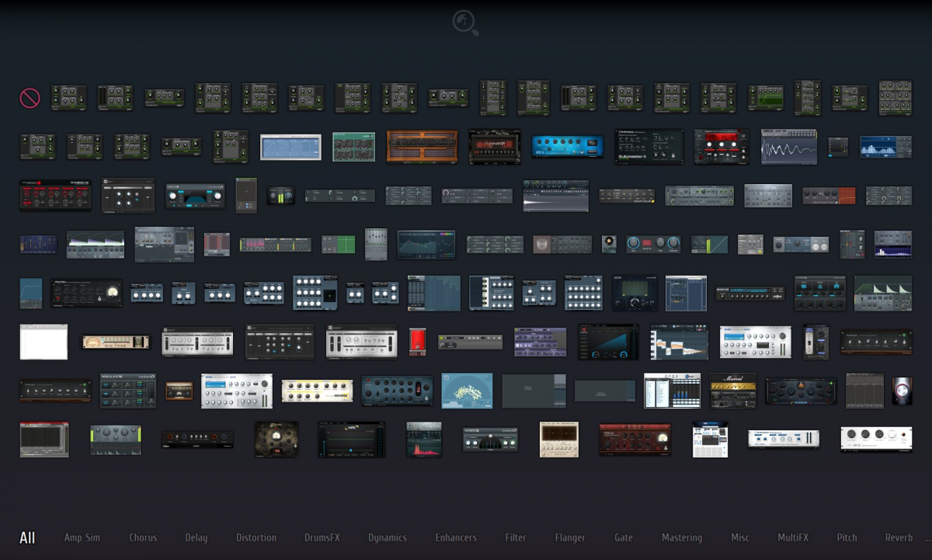Viewport: 932px width, 560px height.
Task: Choose the single silver round knob thumbnail
Action: click(902, 390)
